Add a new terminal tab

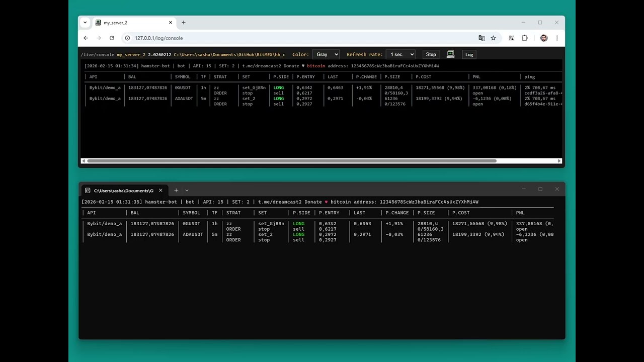point(176,191)
